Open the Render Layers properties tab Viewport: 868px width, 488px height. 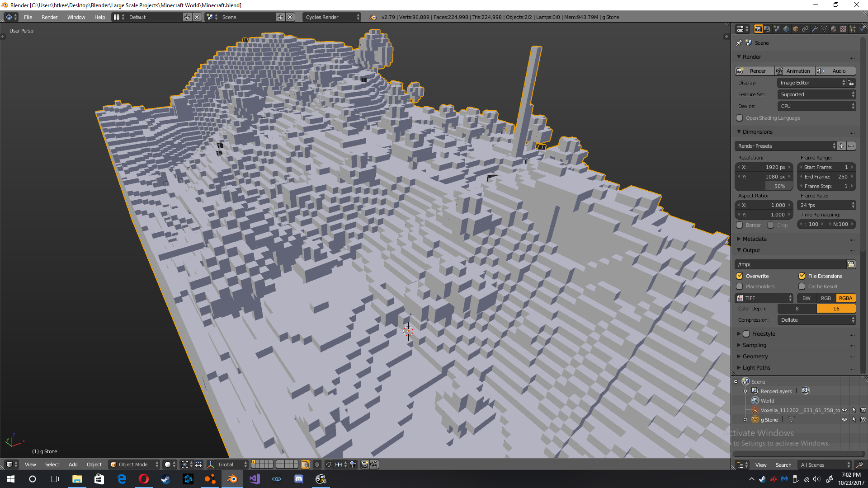point(767,29)
